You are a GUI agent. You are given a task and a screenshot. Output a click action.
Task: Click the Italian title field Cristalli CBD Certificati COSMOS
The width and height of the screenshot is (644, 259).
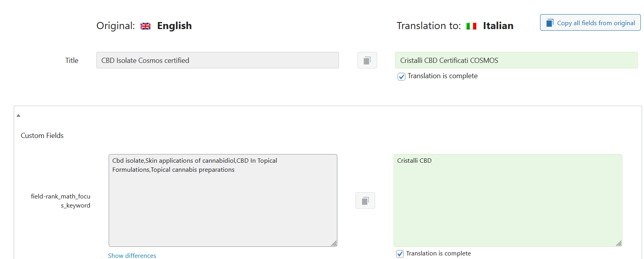click(x=516, y=61)
